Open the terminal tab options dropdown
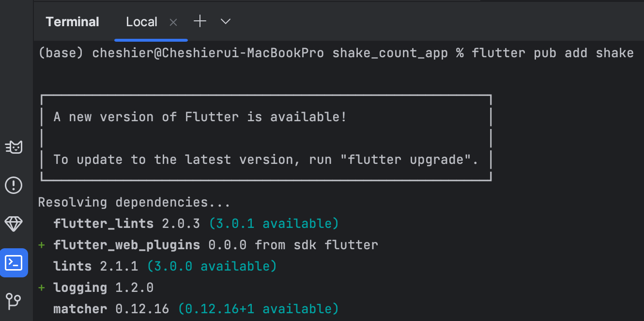The width and height of the screenshot is (644, 321). tap(225, 21)
